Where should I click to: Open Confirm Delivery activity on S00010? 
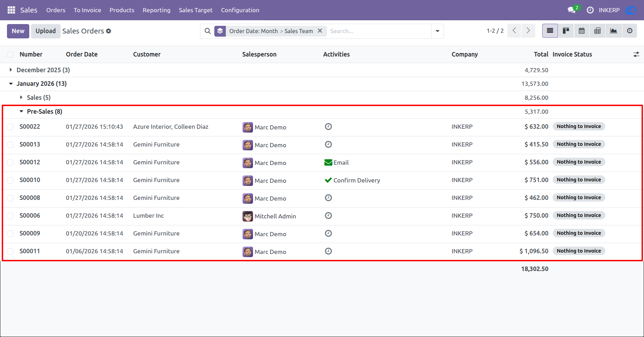coord(352,180)
